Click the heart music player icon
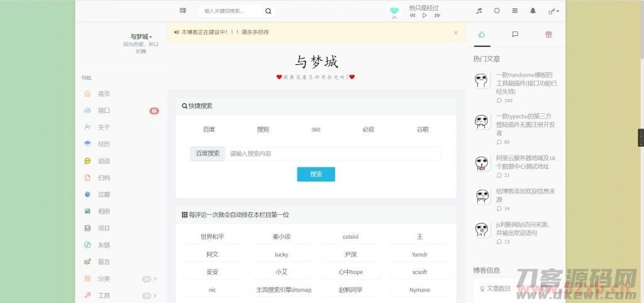This screenshot has width=644, height=303. coord(394,11)
